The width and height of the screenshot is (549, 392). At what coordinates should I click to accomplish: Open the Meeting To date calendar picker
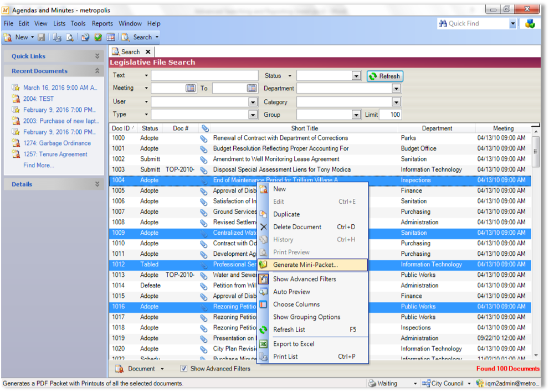[x=252, y=88]
